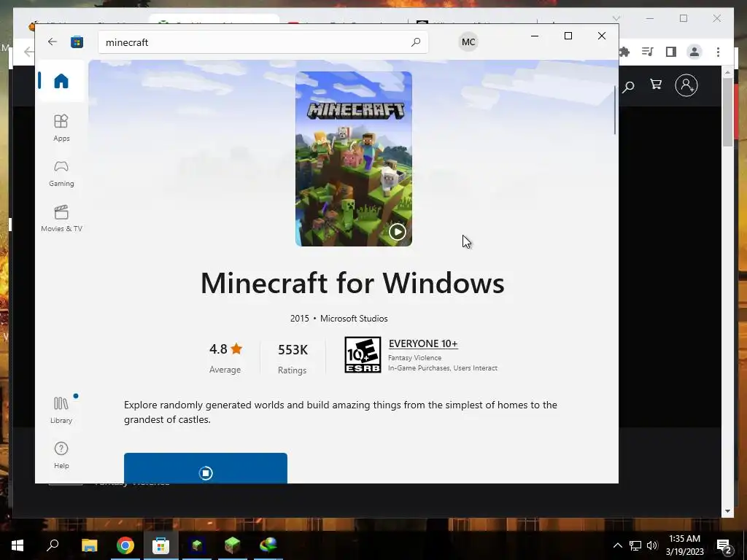Click the 4.8 average rating
Viewport: 747px width, 560px height.
[x=226, y=349]
